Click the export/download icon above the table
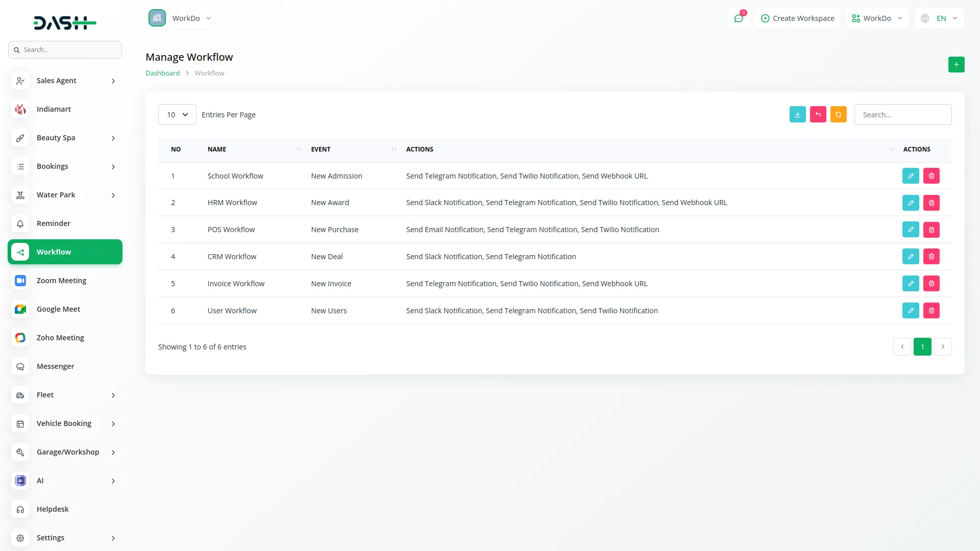The image size is (980, 551). (x=797, y=114)
